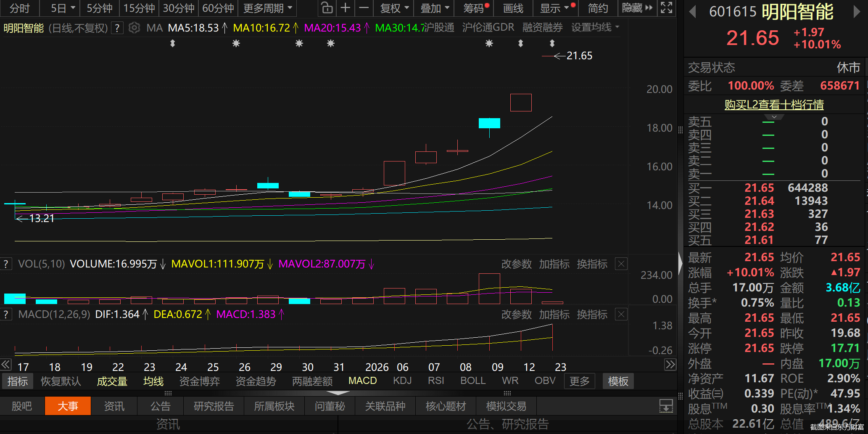Viewport: 868px width, 434px height.
Task: Open the 股吧 tab
Action: coord(22,406)
